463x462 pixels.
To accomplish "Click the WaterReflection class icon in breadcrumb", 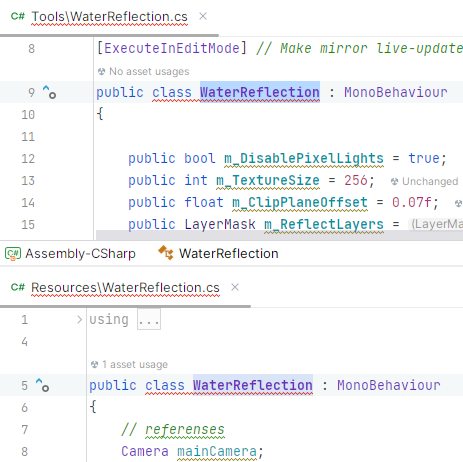I will click(166, 253).
